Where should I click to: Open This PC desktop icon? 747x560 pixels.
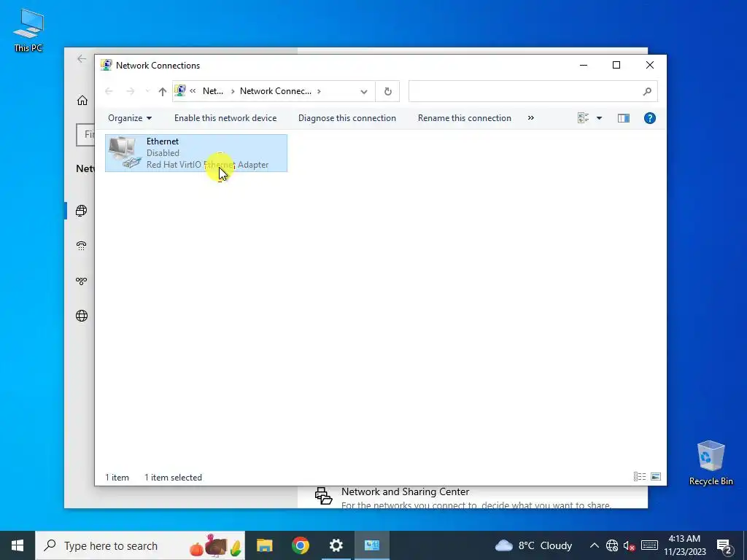coord(28,30)
